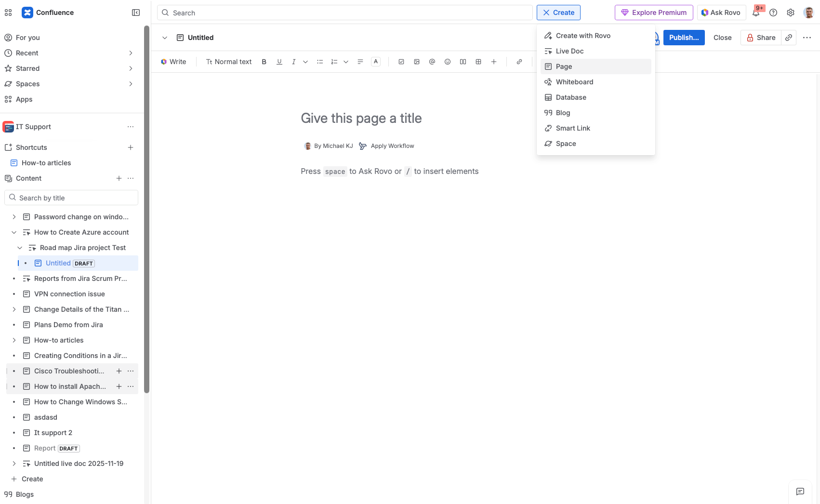820x504 pixels.
Task: Click the Underline formatting icon
Action: click(x=279, y=62)
